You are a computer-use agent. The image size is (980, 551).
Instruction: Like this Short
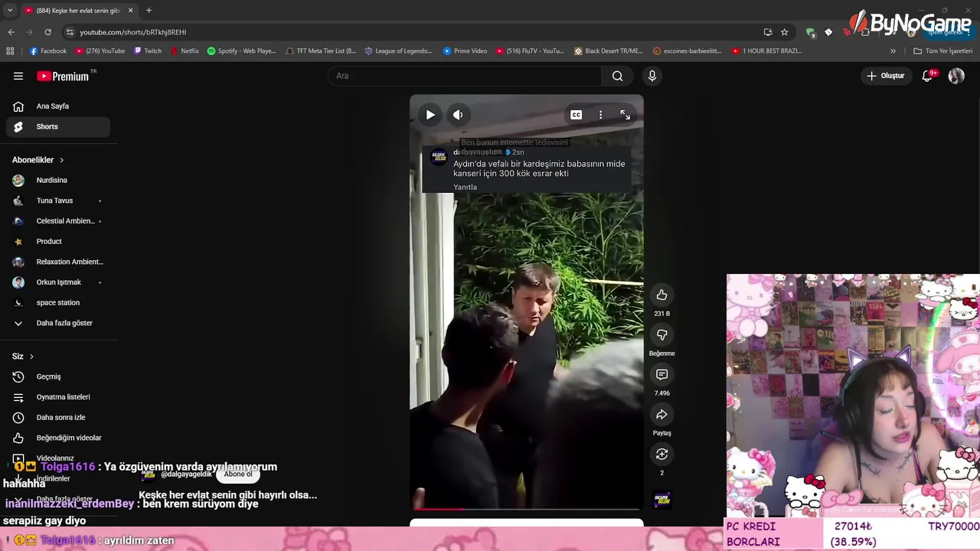[x=661, y=295]
